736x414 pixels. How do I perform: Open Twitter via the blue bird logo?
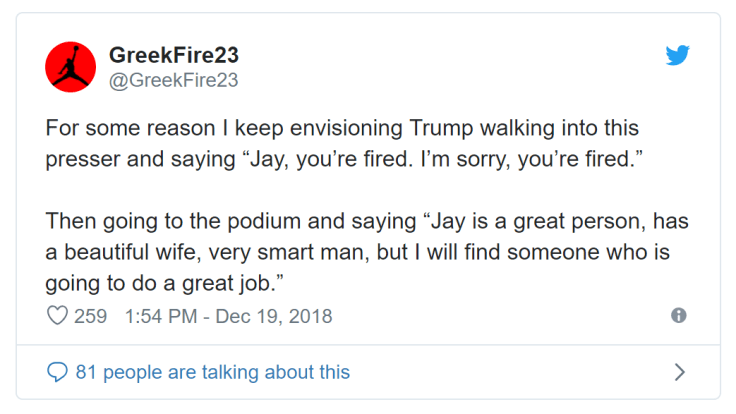tap(678, 56)
